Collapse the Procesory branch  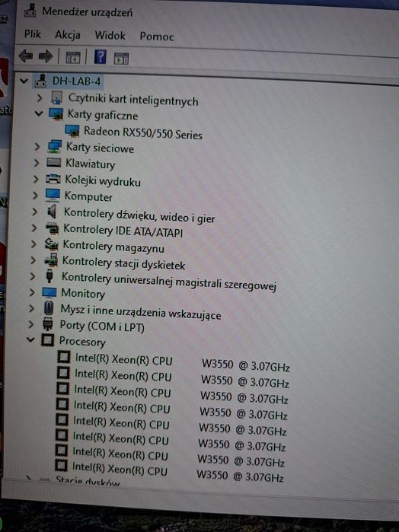click(30, 339)
